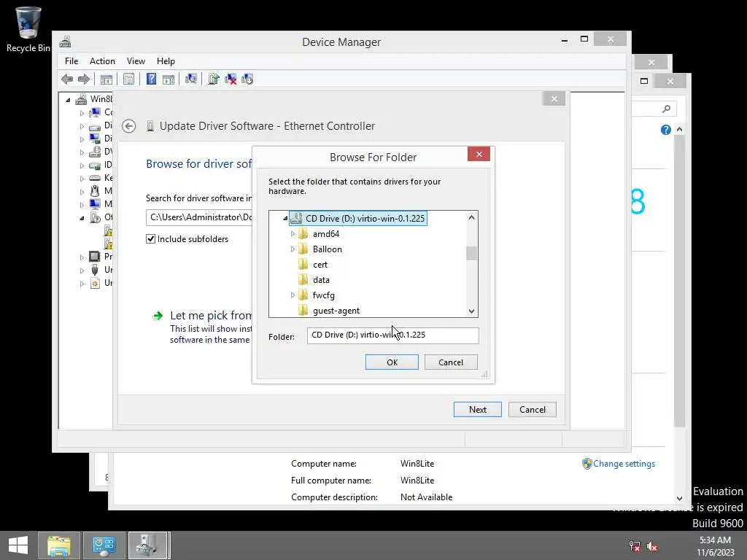Click the driver search path text box
The height and width of the screenshot is (560, 747).
tap(199, 217)
